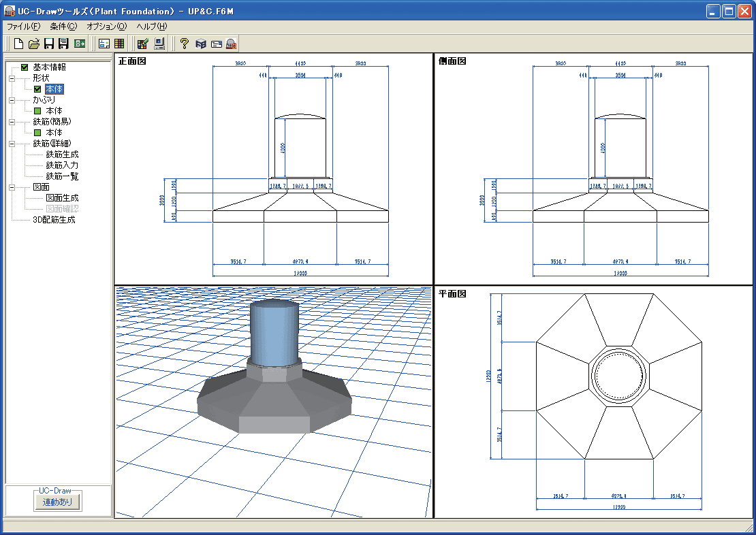Toggle the 基本情報 checkbox in tree
The image size is (756, 535).
tap(25, 67)
